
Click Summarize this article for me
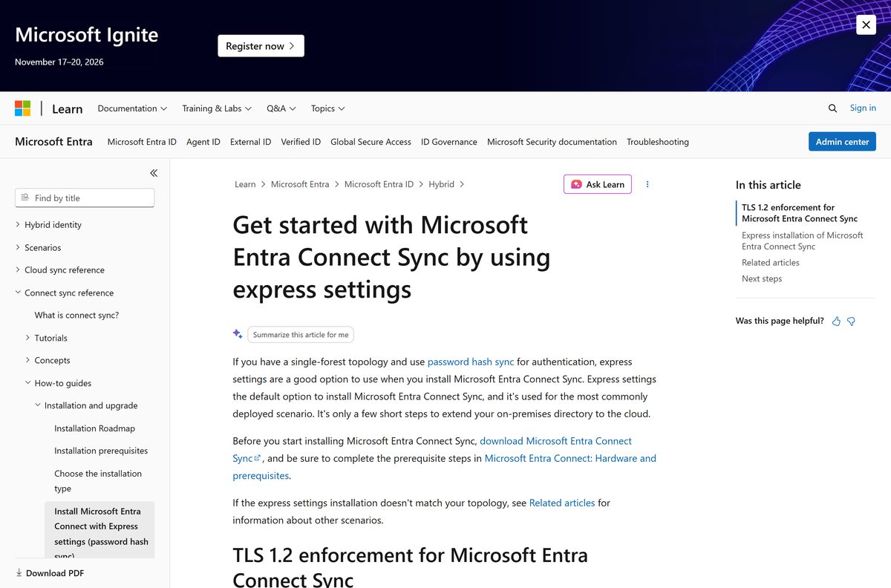pos(301,335)
